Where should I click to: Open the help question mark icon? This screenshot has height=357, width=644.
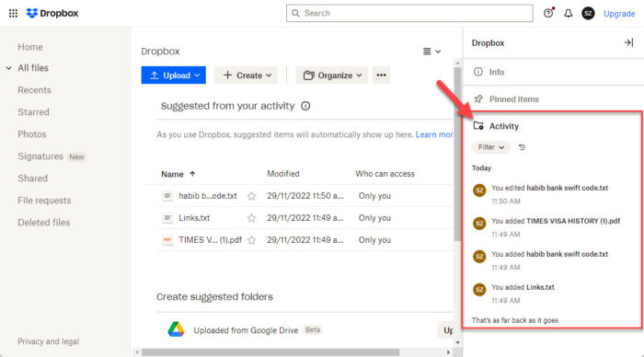548,13
